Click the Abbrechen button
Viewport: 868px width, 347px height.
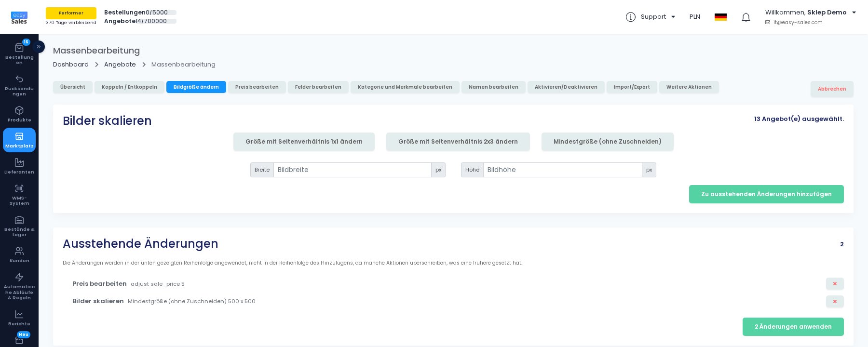(x=832, y=89)
